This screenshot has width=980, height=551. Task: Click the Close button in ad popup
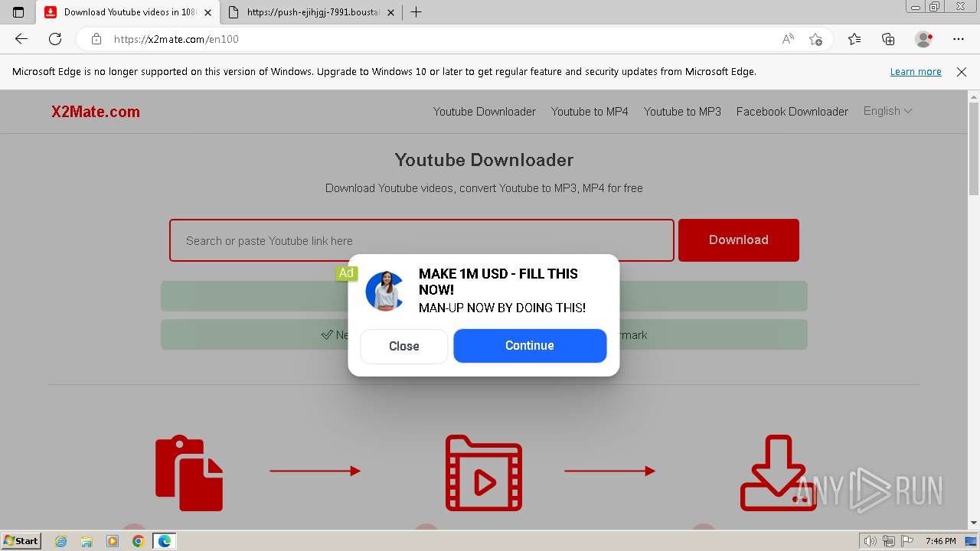pos(404,346)
